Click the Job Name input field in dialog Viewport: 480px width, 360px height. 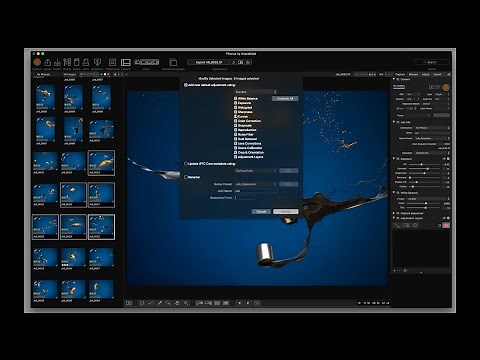click(x=255, y=191)
